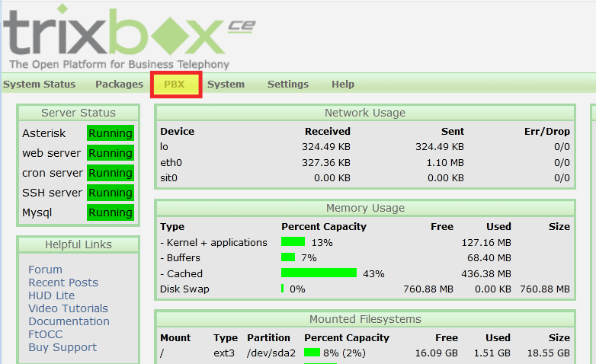Image resolution: width=596 pixels, height=364 pixels.
Task: Click the Network Usage panel header
Action: (x=365, y=113)
